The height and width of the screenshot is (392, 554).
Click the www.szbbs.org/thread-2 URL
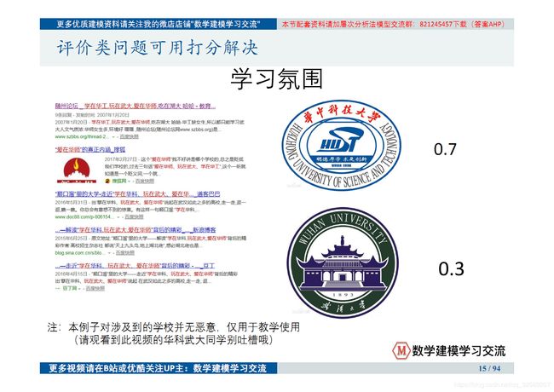pos(82,136)
